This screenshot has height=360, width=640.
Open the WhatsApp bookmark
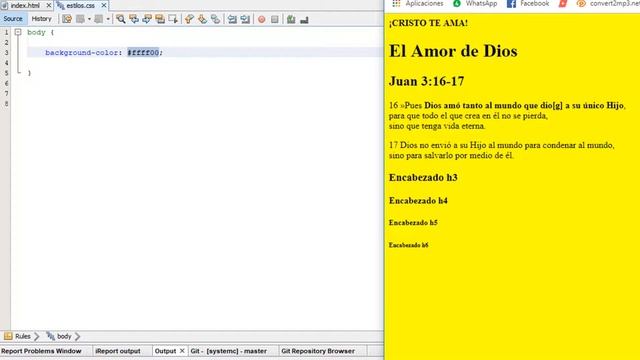[x=475, y=4]
